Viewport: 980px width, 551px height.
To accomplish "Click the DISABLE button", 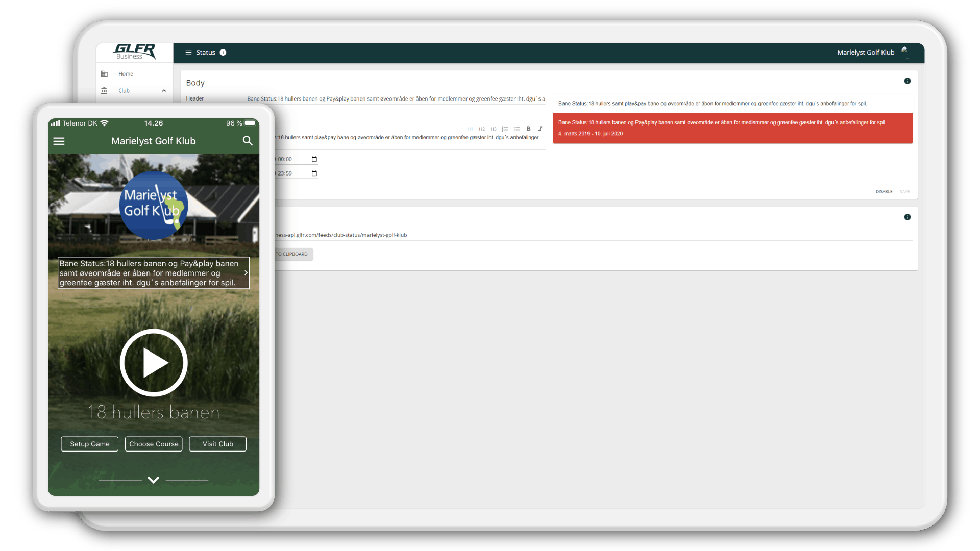I will click(884, 192).
